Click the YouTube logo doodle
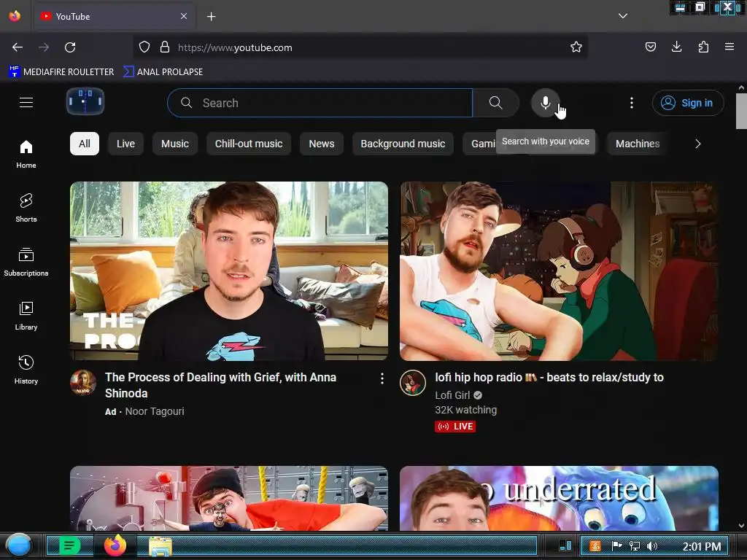This screenshot has width=747, height=560. pyautogui.click(x=85, y=101)
